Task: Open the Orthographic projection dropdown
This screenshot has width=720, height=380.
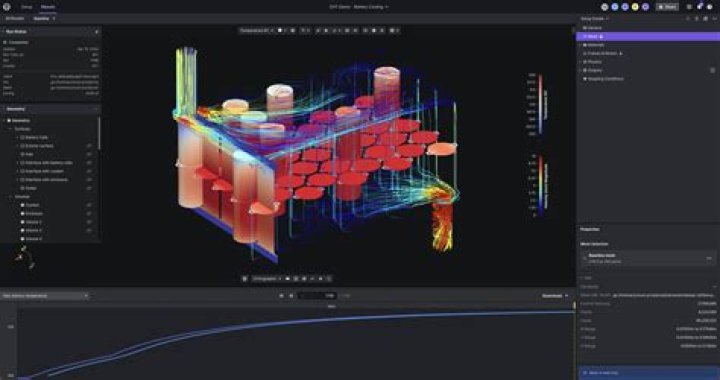Action: 267,279
